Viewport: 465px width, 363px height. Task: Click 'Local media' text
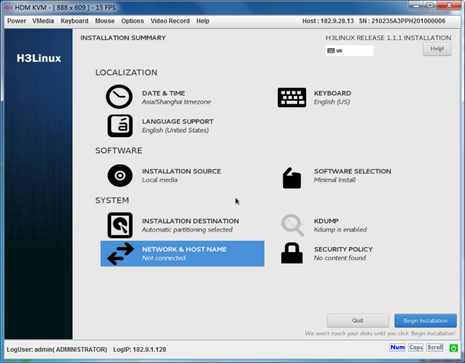click(160, 180)
